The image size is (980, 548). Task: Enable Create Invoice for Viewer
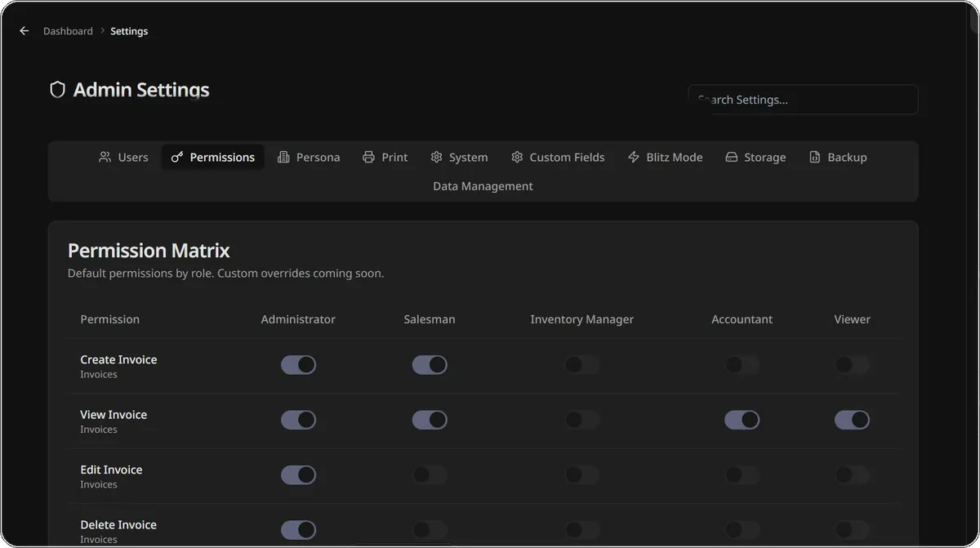(853, 365)
